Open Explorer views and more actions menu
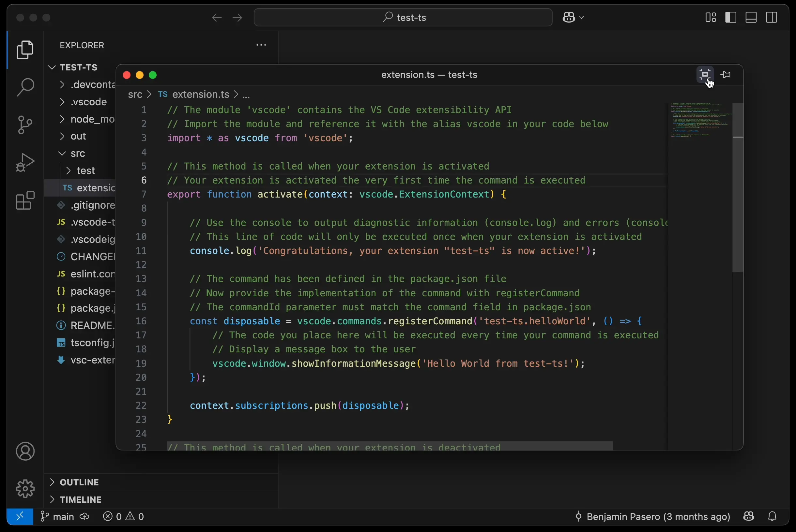Image resolution: width=796 pixels, height=532 pixels. (261, 45)
